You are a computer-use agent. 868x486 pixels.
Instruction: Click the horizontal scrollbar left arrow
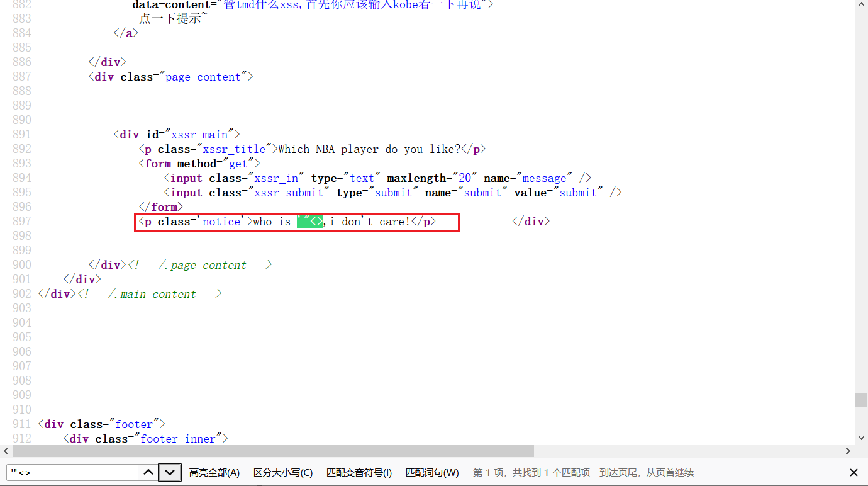click(x=6, y=451)
